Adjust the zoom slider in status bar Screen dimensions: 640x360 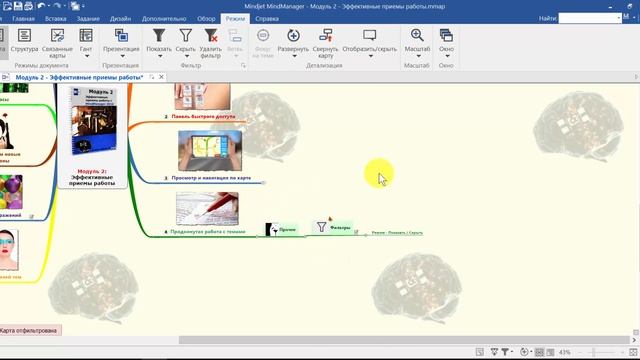coord(594,352)
